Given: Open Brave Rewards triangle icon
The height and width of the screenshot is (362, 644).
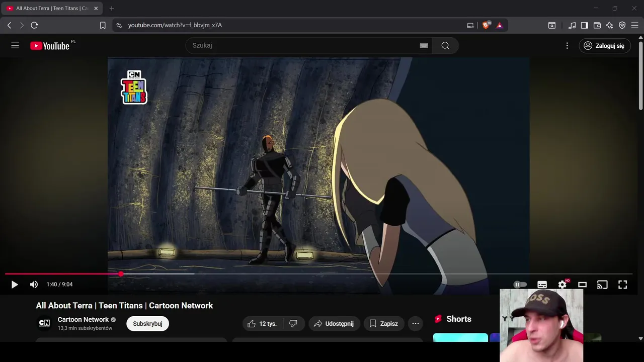Looking at the screenshot, I should pos(500,25).
